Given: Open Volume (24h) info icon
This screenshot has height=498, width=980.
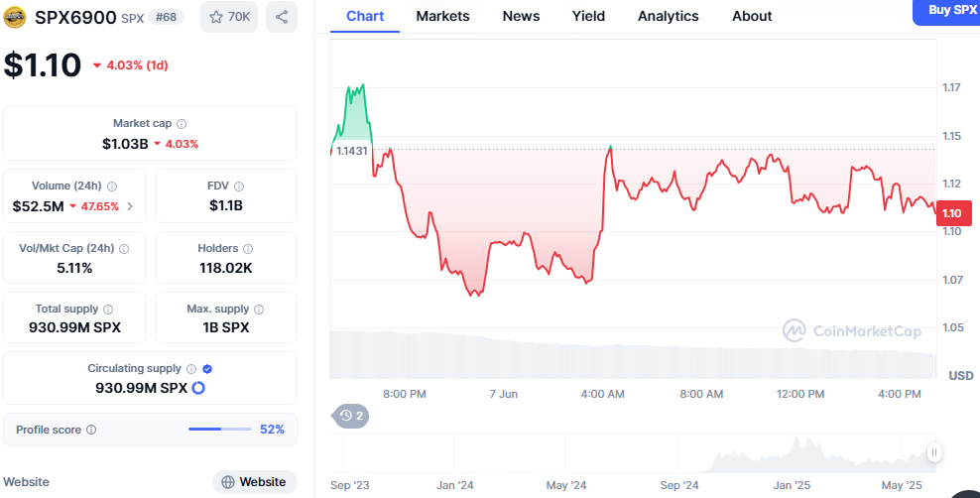Looking at the screenshot, I should coord(112,187).
